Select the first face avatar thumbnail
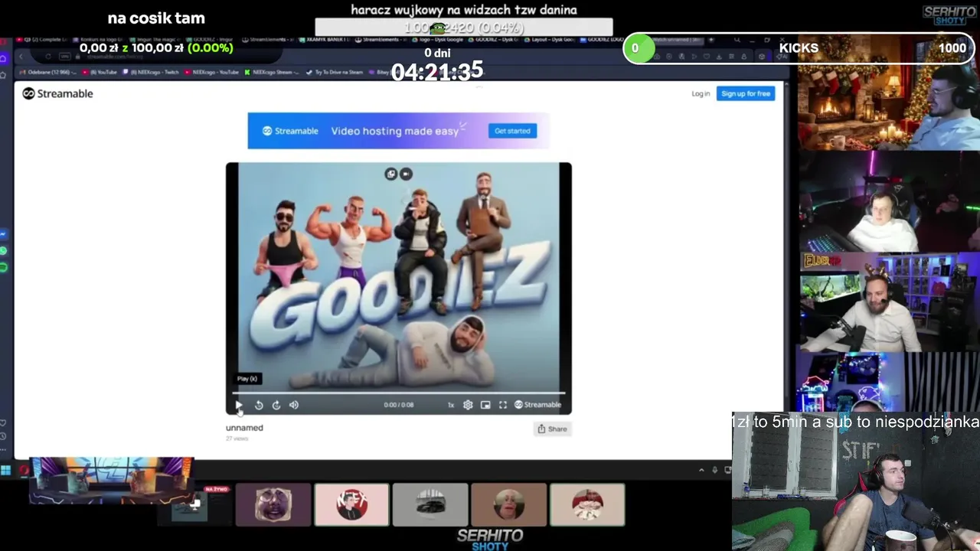The image size is (980, 551). click(x=273, y=504)
